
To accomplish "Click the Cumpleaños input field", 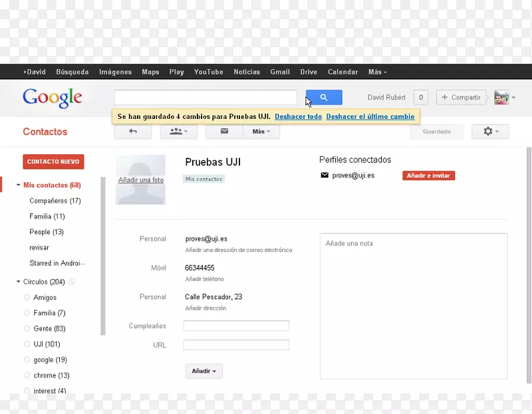I will (236, 326).
